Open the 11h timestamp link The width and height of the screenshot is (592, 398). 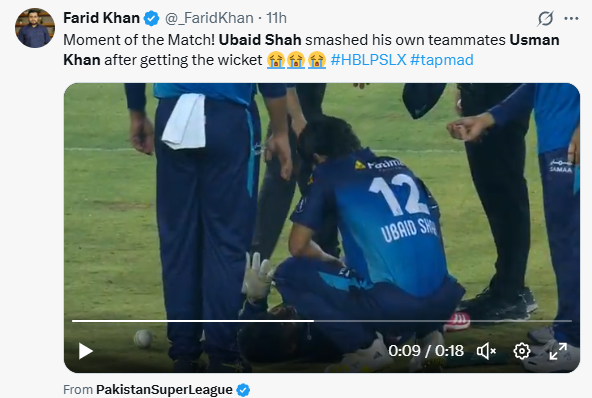pos(276,18)
